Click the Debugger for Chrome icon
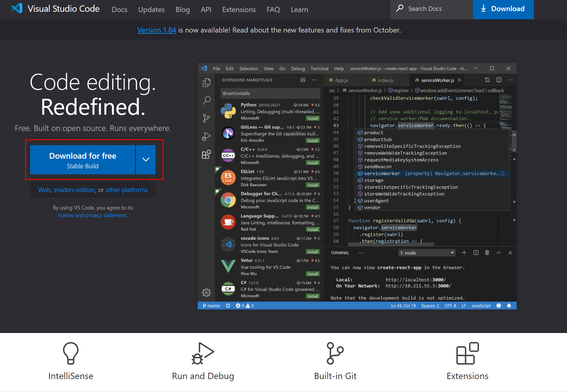Screen dimensions: 567x392 click(x=228, y=200)
